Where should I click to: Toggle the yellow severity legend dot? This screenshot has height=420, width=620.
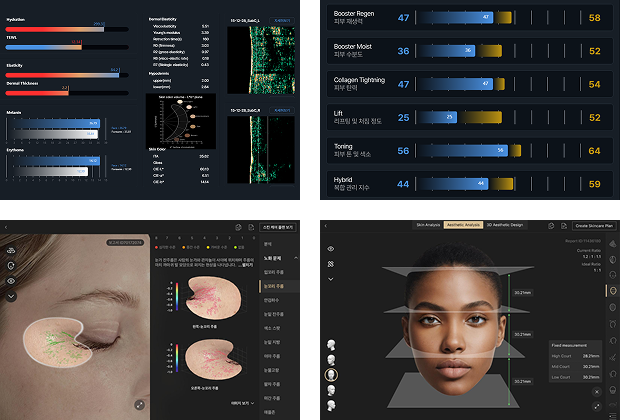(208, 247)
